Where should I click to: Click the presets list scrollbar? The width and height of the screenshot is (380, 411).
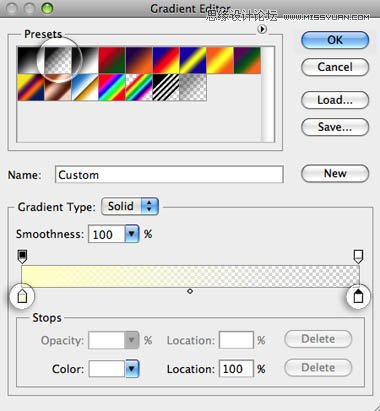point(268,94)
